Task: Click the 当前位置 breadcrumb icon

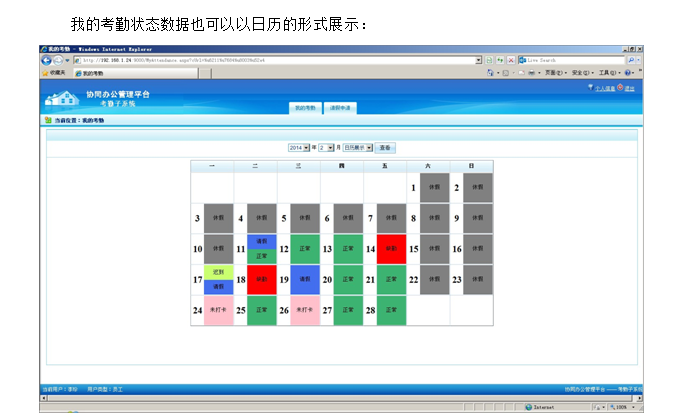Action: click(48, 120)
